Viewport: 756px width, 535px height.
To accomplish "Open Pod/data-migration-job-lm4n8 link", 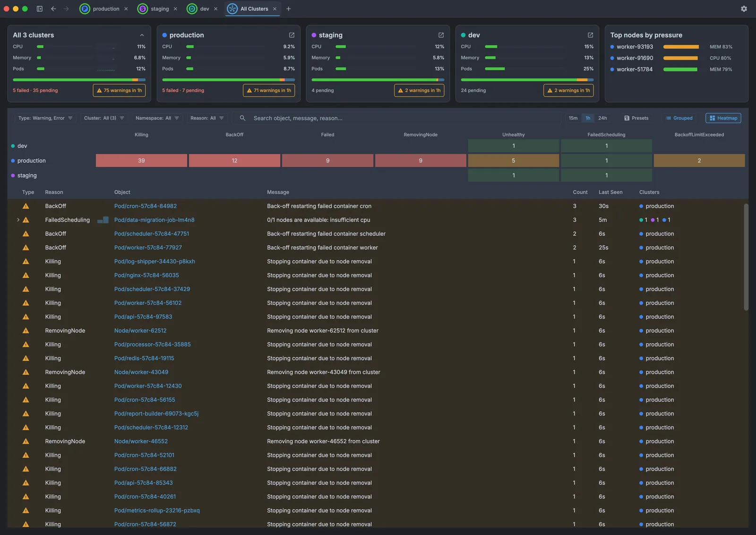I will (x=155, y=220).
